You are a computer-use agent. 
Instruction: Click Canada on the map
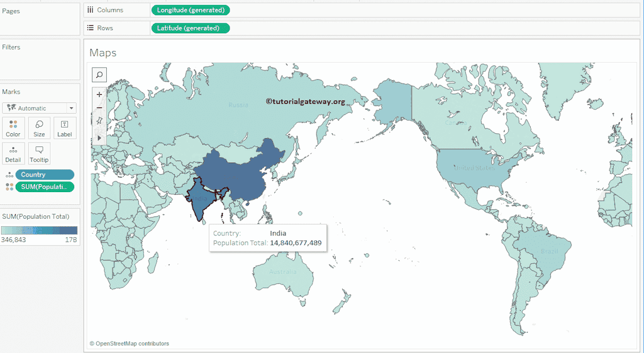tap(456, 122)
